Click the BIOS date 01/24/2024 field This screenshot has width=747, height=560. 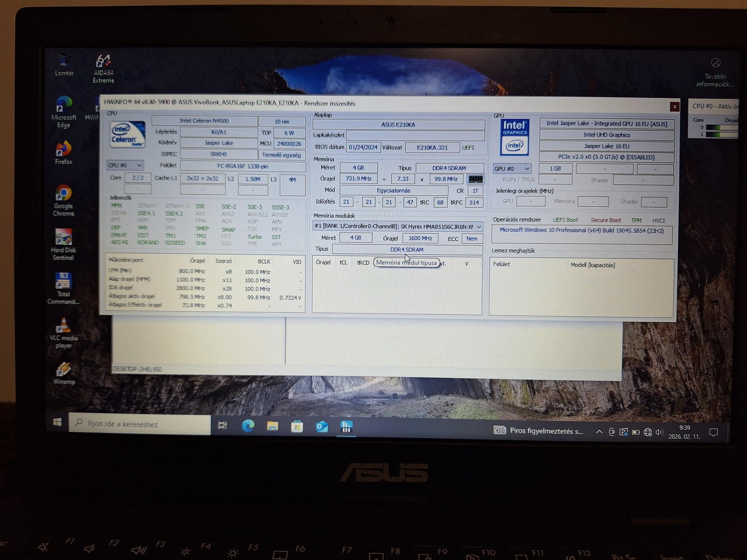pos(363,147)
